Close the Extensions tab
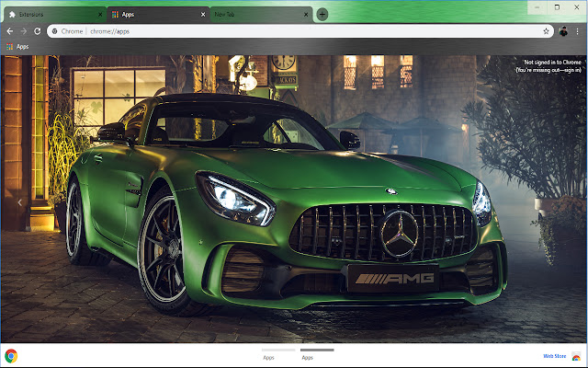The image size is (588, 368). [100, 15]
